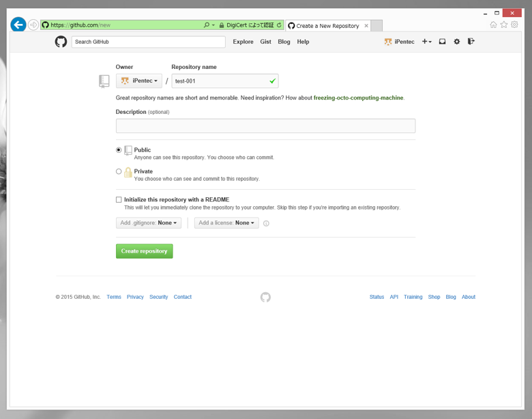Open the Add .gitignore dropdown
Image resolution: width=532 pixels, height=419 pixels.
click(149, 222)
